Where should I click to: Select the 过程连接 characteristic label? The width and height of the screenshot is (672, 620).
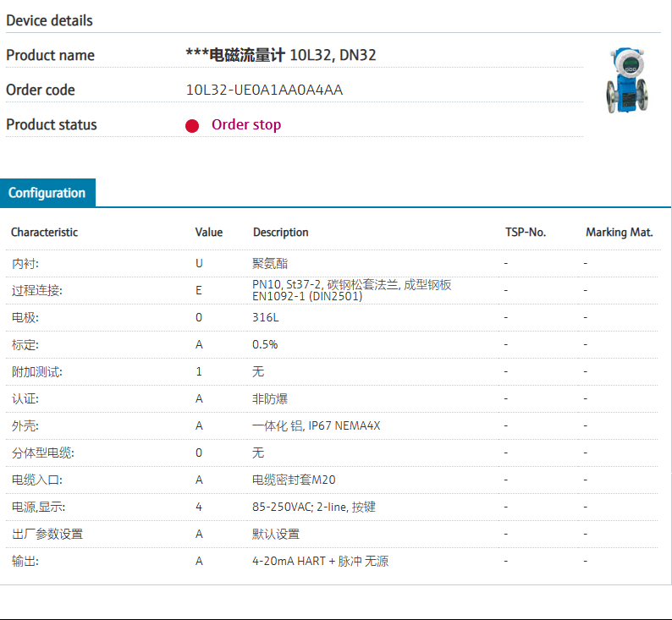coord(37,290)
